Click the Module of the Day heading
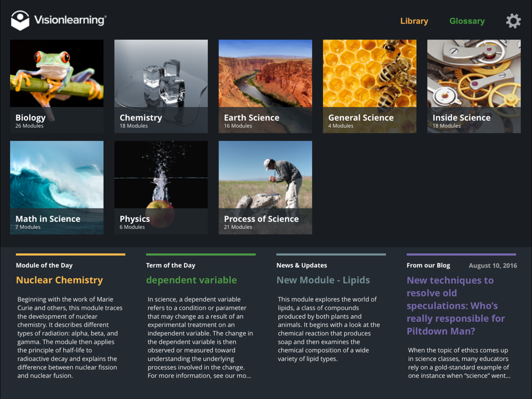The width and height of the screenshot is (532, 399). (x=44, y=265)
